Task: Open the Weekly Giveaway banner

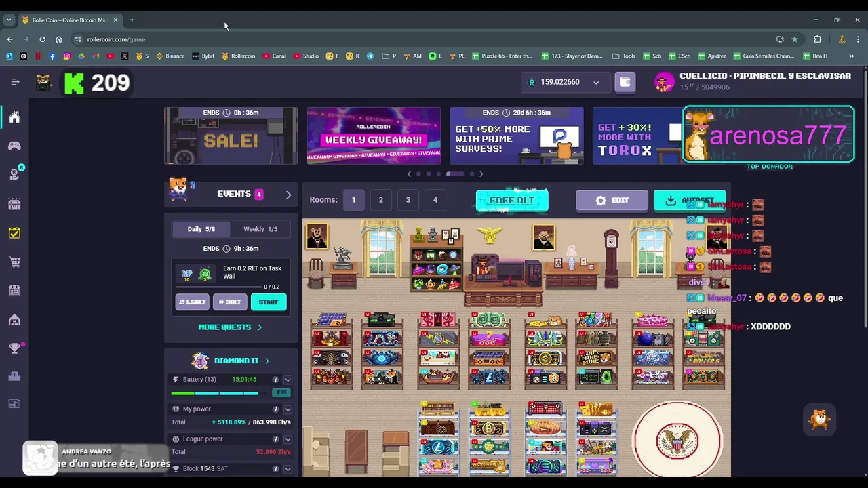Action: pos(374,136)
